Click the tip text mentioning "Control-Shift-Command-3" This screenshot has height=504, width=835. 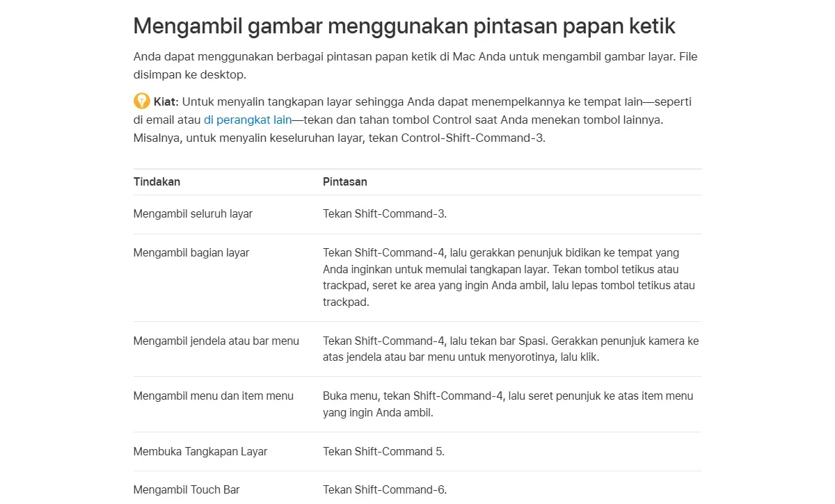pos(413,120)
